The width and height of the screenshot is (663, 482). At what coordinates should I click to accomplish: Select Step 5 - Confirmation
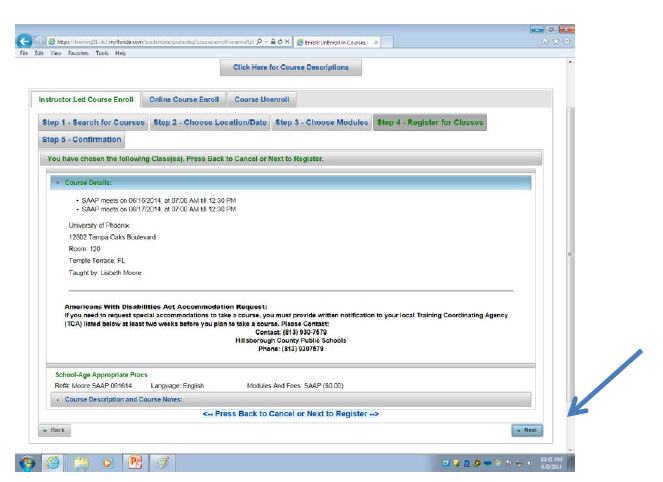click(82, 140)
